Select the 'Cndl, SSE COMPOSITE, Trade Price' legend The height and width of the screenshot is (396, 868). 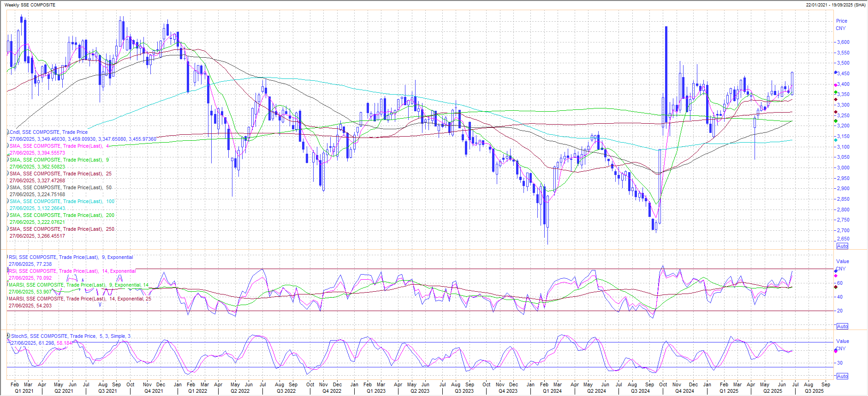click(x=48, y=132)
